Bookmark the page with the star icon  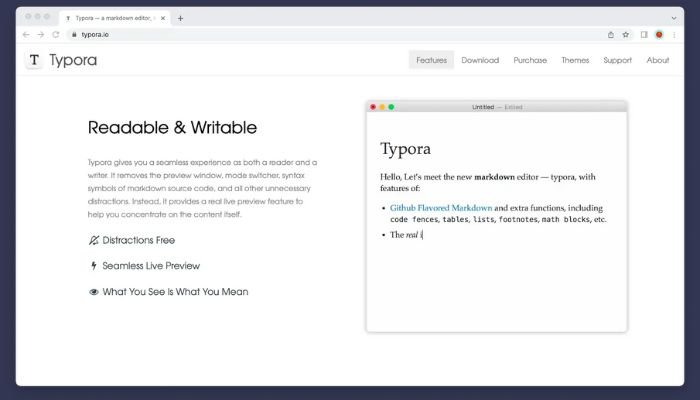coord(625,34)
